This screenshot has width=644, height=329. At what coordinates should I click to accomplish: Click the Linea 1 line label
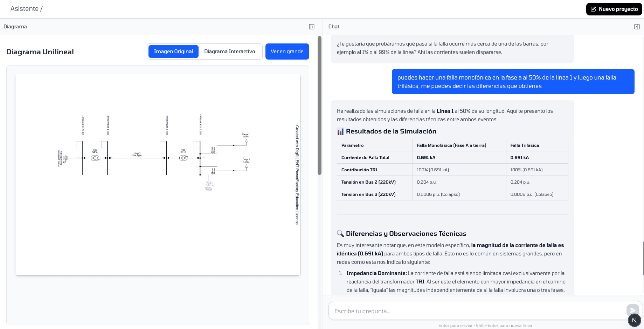[137, 154]
